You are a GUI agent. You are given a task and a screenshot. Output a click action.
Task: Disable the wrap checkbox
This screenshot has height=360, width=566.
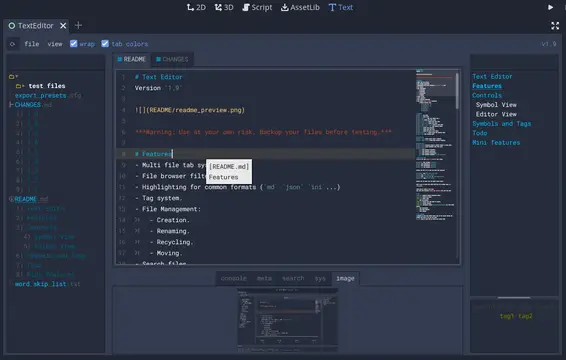tap(74, 44)
